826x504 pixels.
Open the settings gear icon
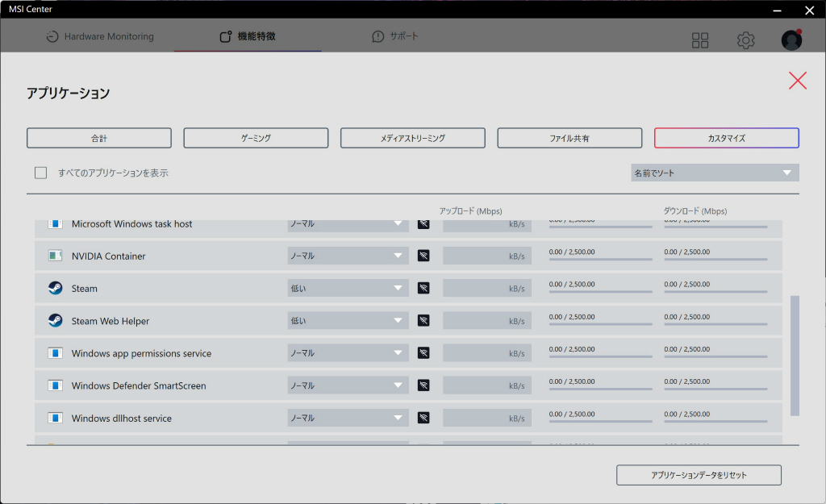click(745, 40)
